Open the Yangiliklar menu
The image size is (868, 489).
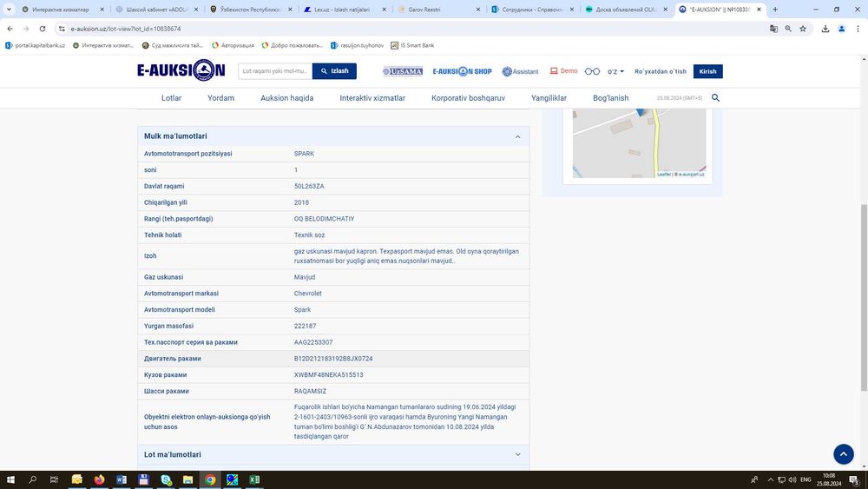[549, 98]
